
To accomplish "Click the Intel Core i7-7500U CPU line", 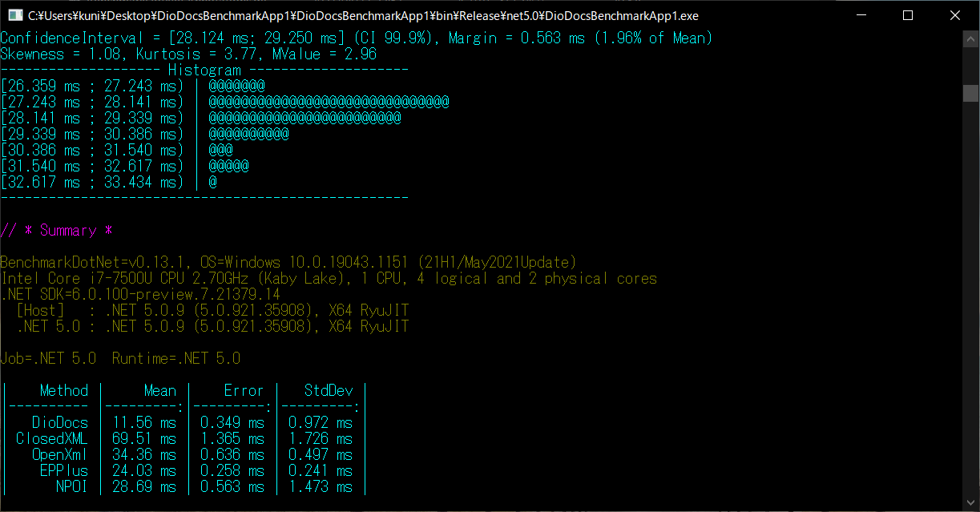I will (x=329, y=278).
